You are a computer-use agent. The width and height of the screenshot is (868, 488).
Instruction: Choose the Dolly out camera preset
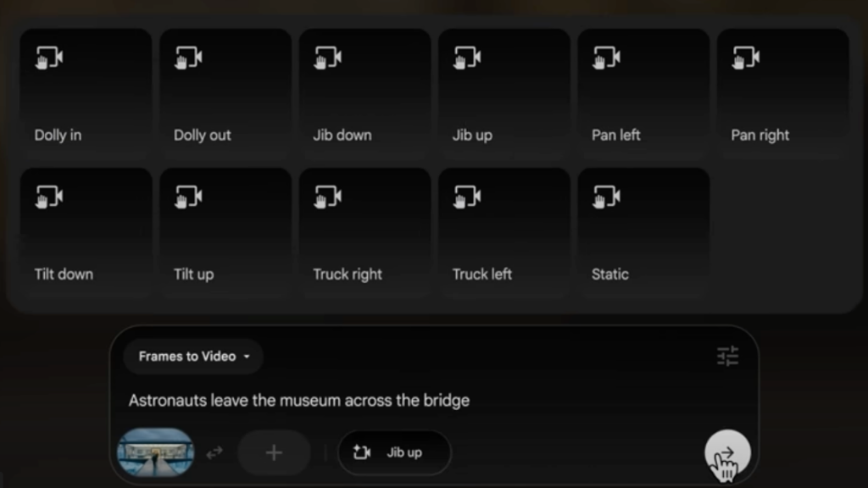(x=225, y=93)
